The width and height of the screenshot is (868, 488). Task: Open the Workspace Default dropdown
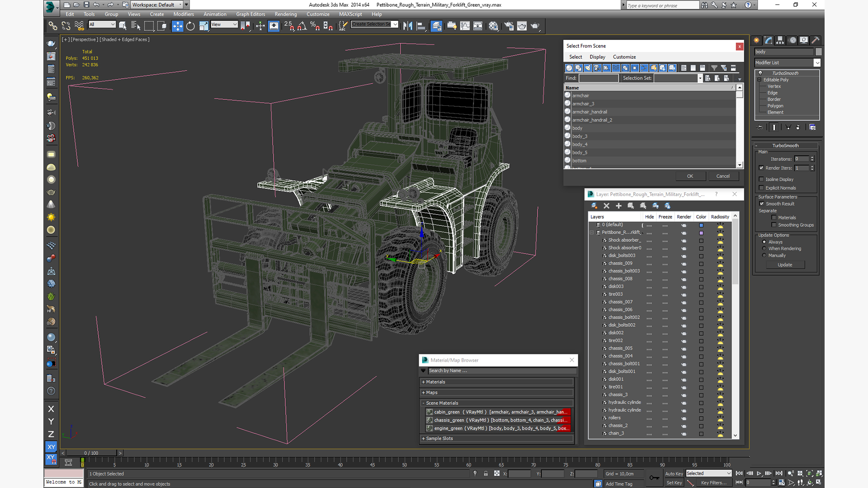coord(157,5)
